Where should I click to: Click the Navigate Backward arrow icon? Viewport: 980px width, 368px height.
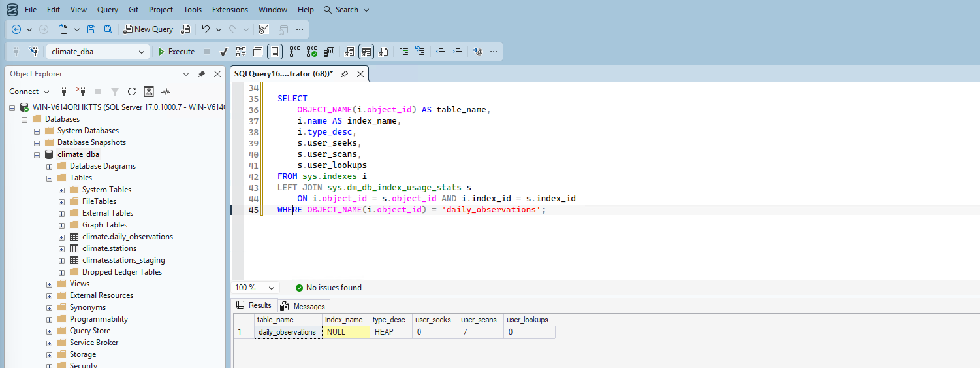tap(16, 29)
